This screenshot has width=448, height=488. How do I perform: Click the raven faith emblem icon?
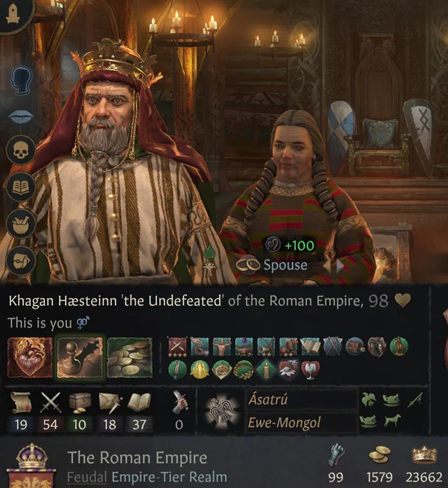pyautogui.click(x=222, y=411)
